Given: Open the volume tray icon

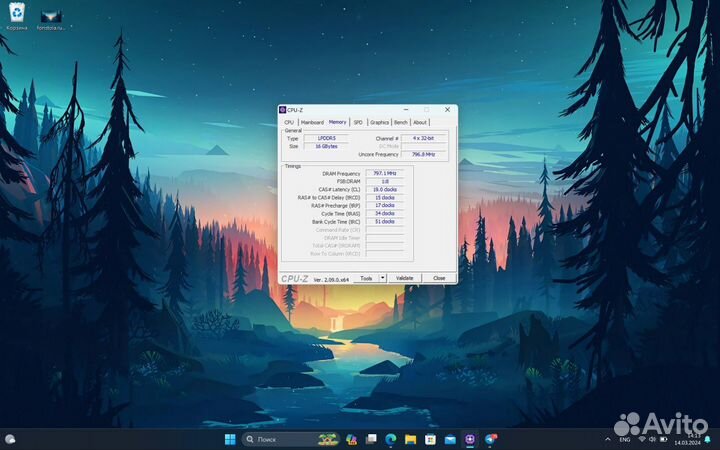Looking at the screenshot, I should (652, 440).
